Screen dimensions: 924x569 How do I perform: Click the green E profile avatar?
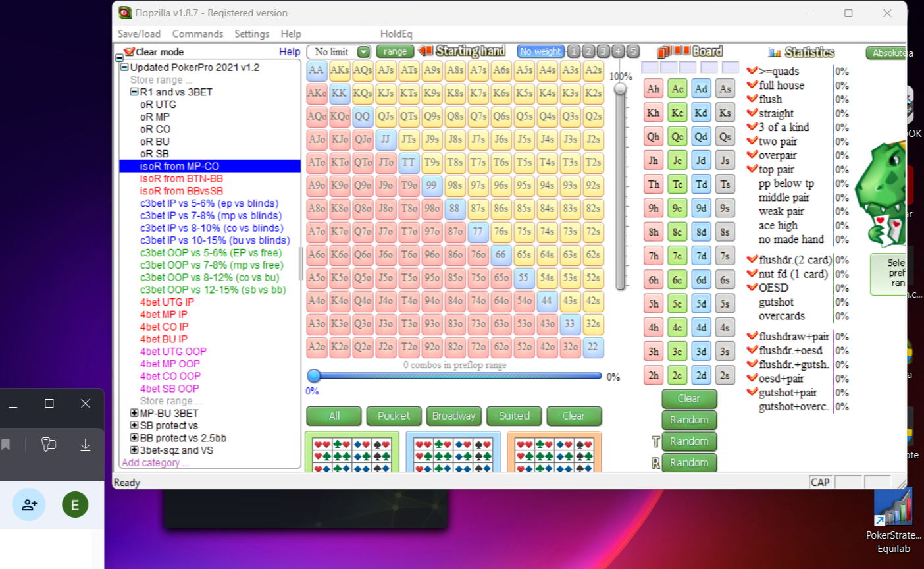coord(75,505)
